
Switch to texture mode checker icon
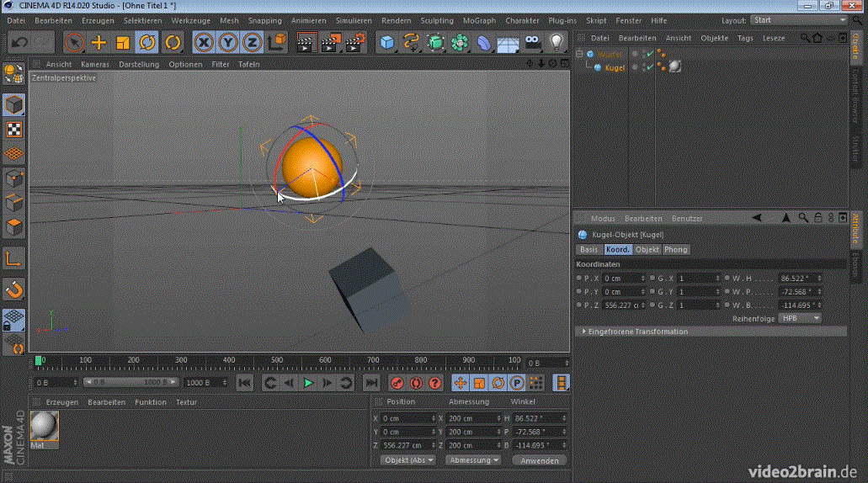tap(13, 130)
